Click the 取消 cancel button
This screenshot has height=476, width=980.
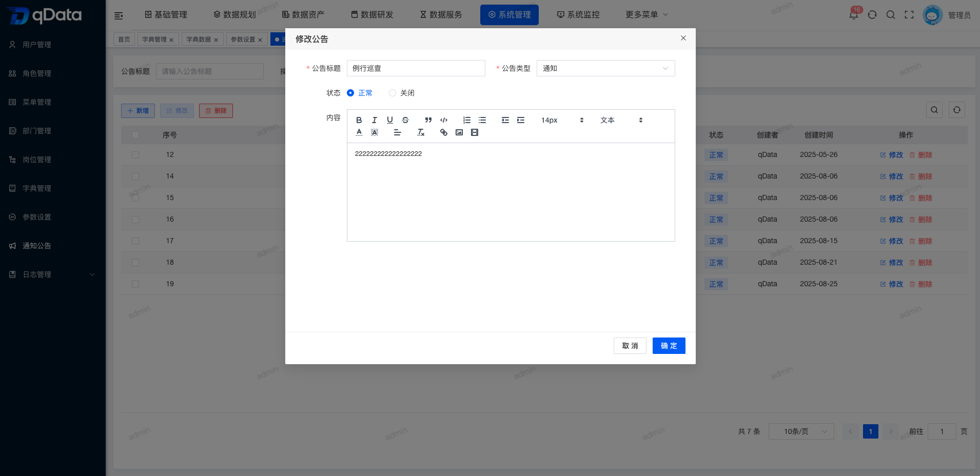click(630, 346)
